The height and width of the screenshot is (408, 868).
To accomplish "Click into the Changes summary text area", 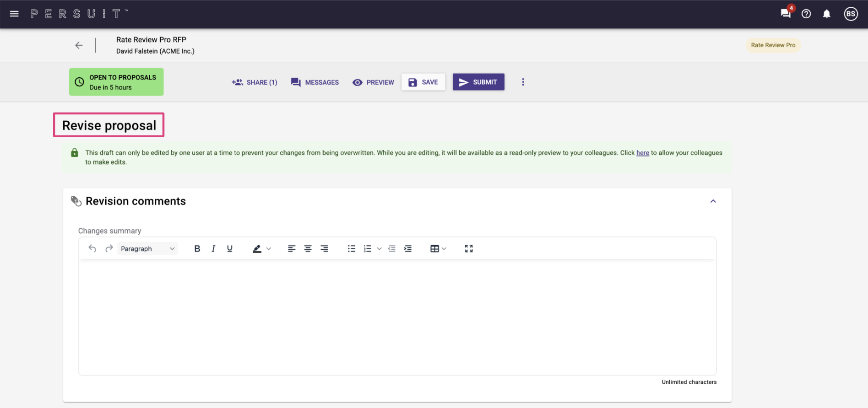I will pyautogui.click(x=397, y=317).
